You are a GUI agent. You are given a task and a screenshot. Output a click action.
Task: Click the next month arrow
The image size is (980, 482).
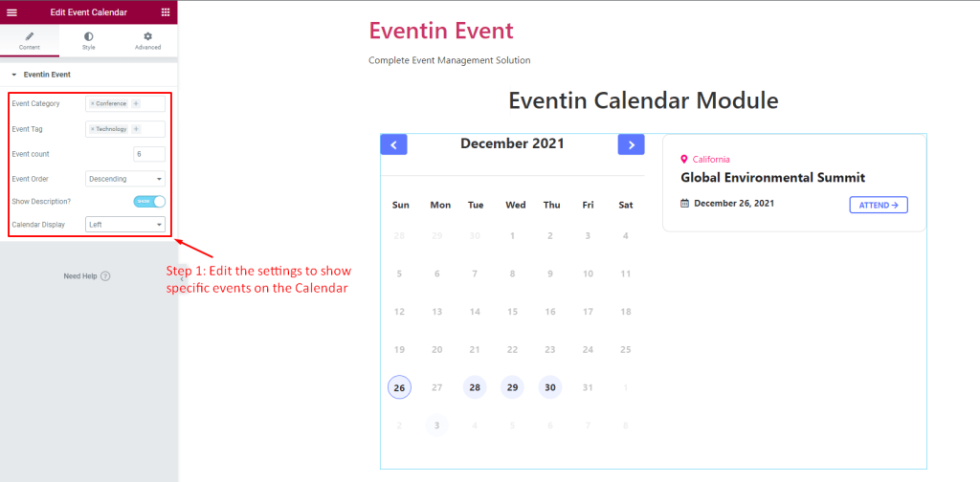point(632,144)
